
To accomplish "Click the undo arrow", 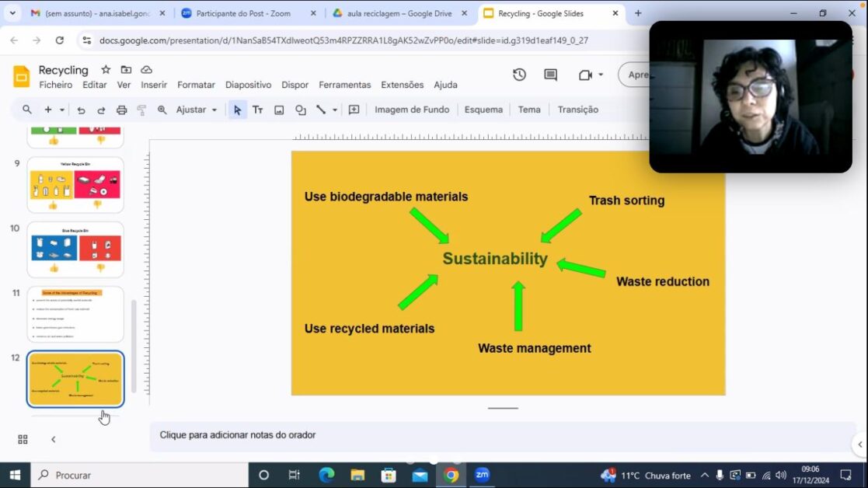I will (81, 110).
